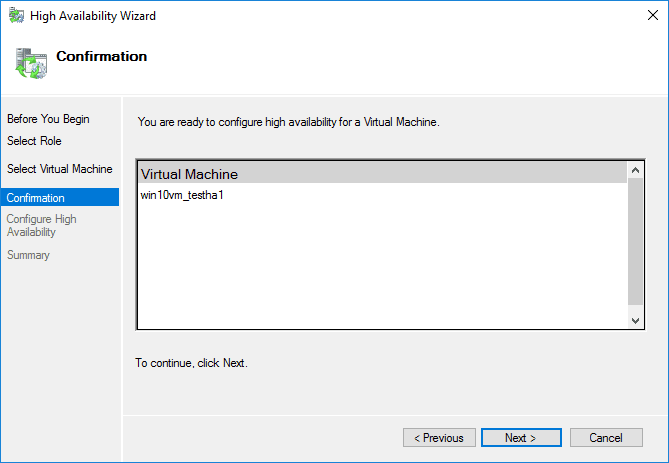Click the scroll up arrow in list
The height and width of the screenshot is (463, 669).
635,170
